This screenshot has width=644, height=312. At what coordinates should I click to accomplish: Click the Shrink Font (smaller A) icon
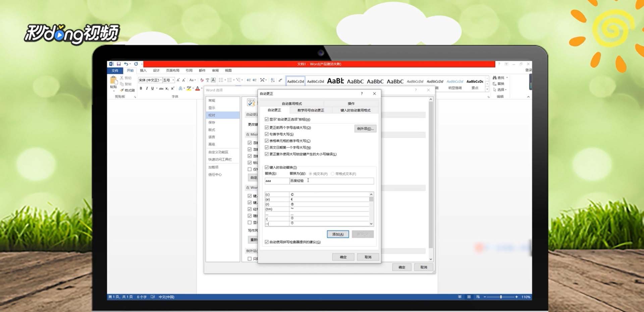coord(184,80)
